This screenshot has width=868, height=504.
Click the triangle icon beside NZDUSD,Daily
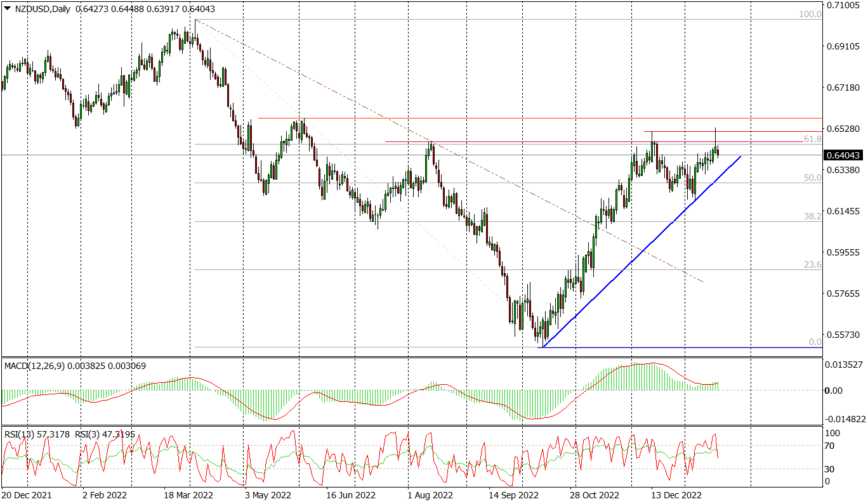click(7, 10)
